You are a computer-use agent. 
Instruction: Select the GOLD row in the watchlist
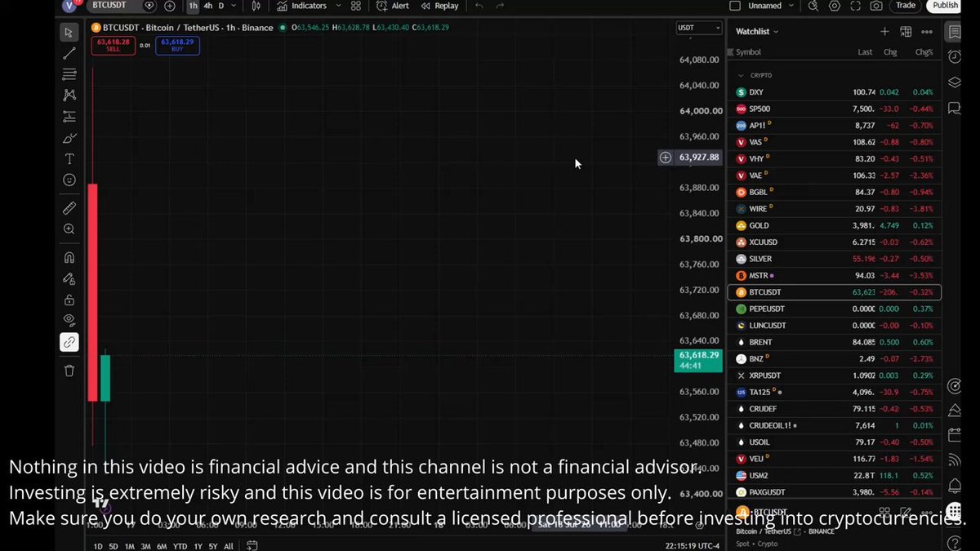pyautogui.click(x=834, y=225)
